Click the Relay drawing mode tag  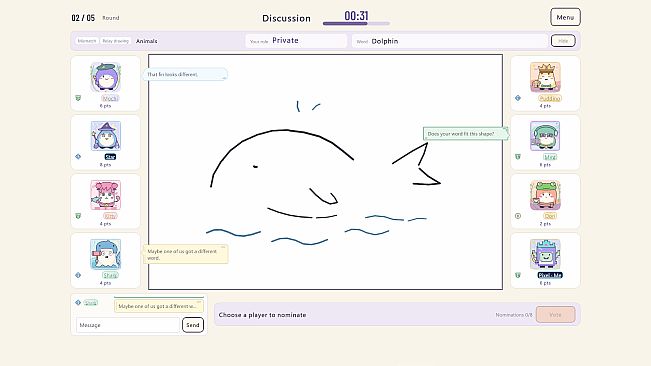[x=115, y=41]
